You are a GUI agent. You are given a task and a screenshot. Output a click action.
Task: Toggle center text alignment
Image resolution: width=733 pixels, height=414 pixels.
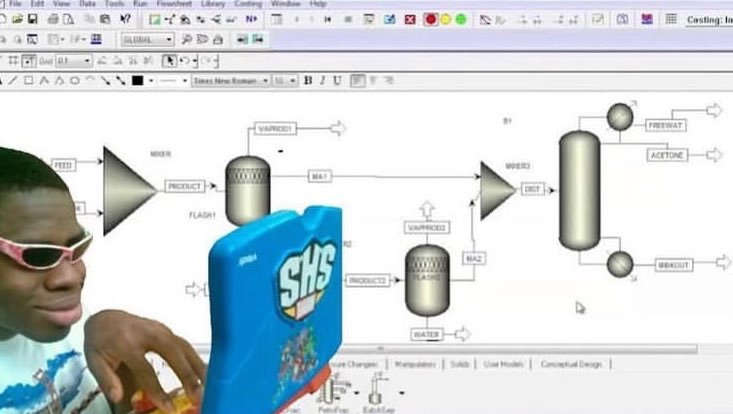pos(373,80)
